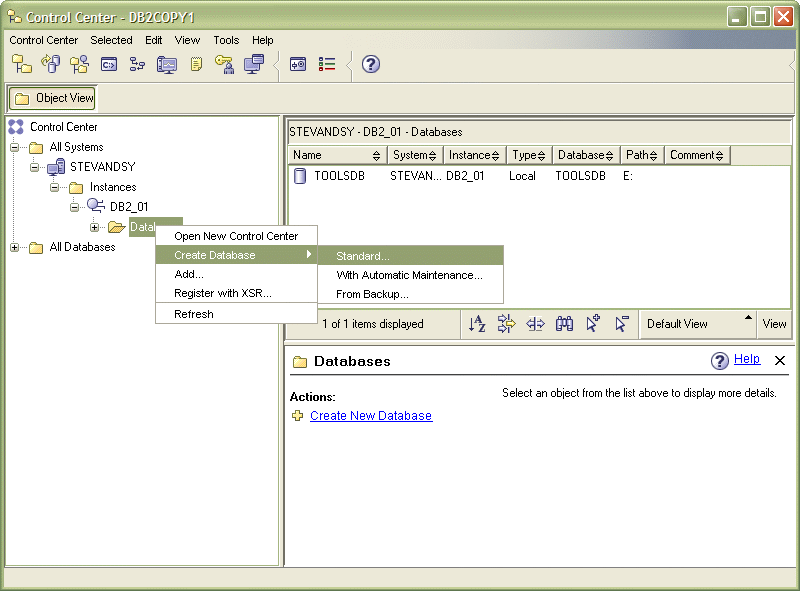Open the Control Center menu
The image size is (800, 591).
pos(43,40)
